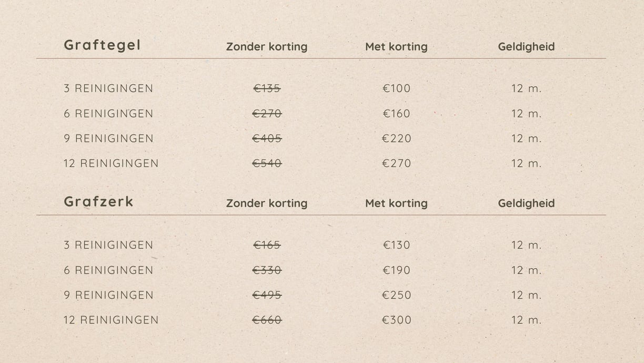The image size is (644, 363).
Task: Click the struck-through price €135
Action: point(267,89)
